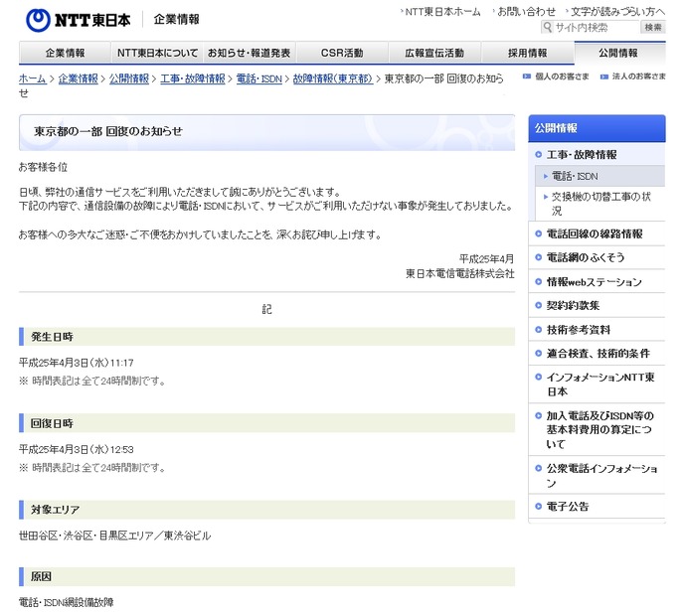This screenshot has width=684, height=616.
Task: Click the arrow beside 交換機の切替工事の状況
Action: point(546,197)
